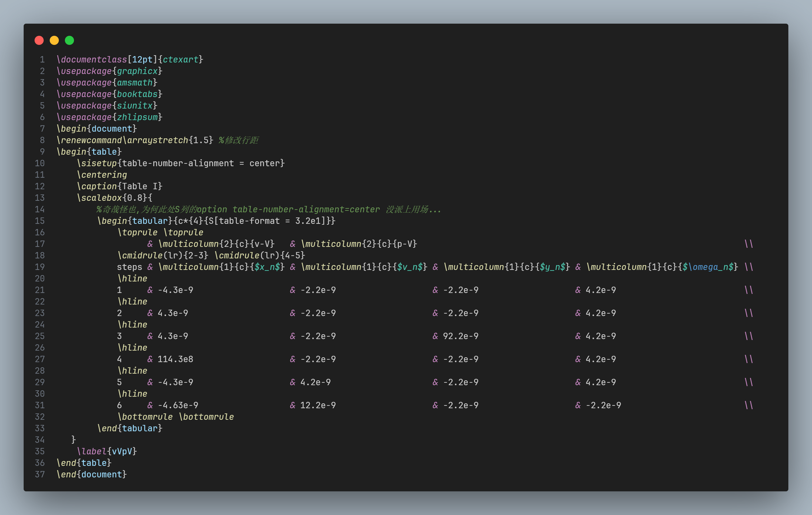Click the \arraystretch command on line 8
This screenshot has height=515, width=812.
coord(155,140)
